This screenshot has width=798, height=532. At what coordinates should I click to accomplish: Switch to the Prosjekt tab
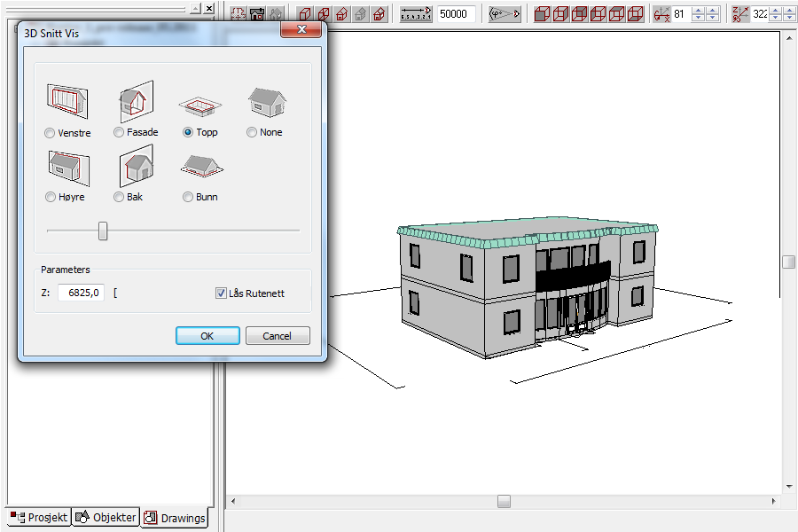click(x=39, y=517)
